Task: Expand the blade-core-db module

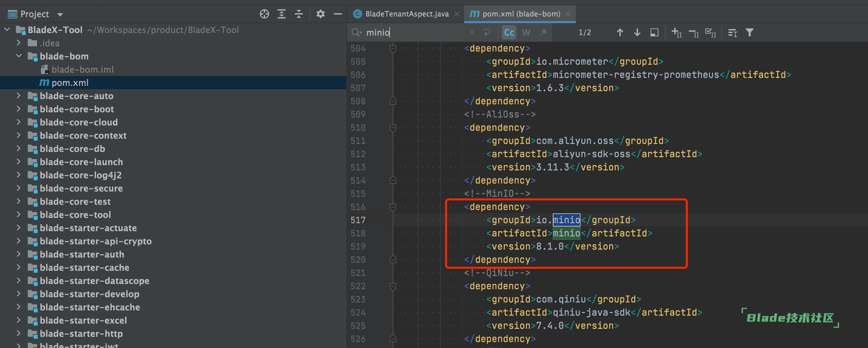Action: (19, 149)
